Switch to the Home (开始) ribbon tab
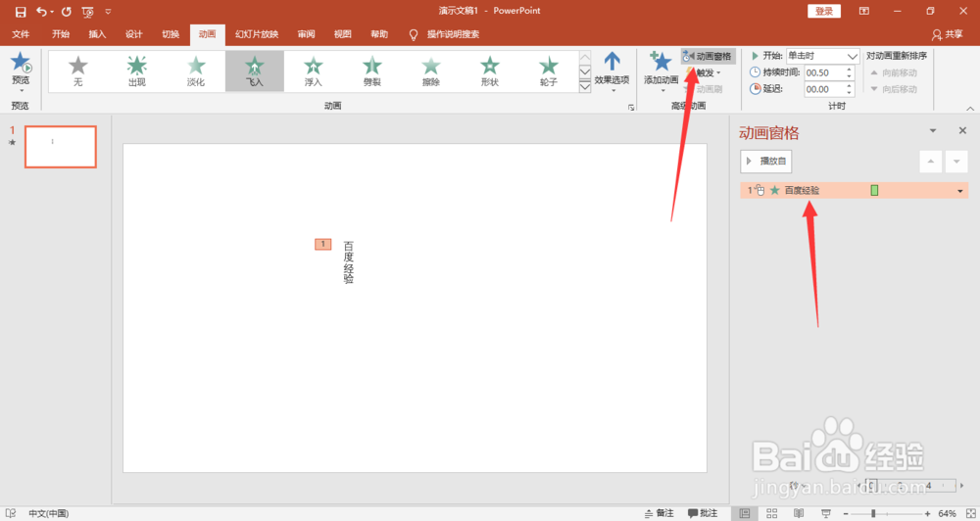The width and height of the screenshot is (980, 521). [61, 34]
